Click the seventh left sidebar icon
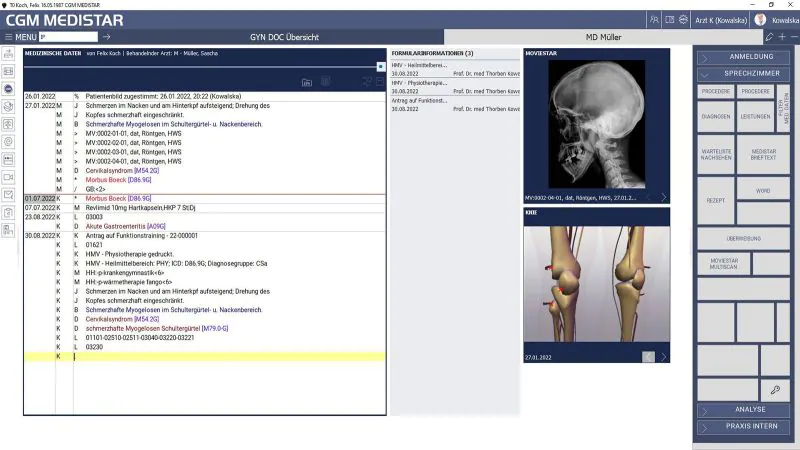 (x=8, y=160)
